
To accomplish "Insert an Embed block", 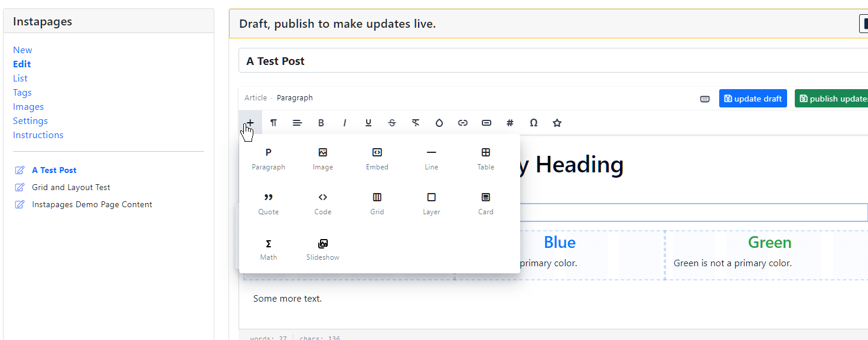I will click(377, 159).
